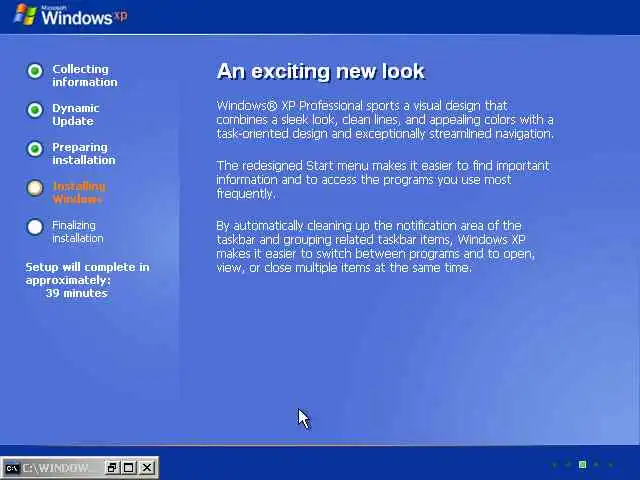Click the command prompt icon in minimized window
The image size is (640, 480).
click(12, 468)
